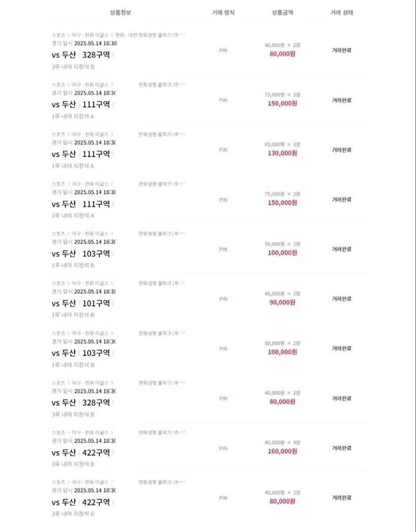Click 거래완료 status in the 101구역 row

pyautogui.click(x=341, y=299)
